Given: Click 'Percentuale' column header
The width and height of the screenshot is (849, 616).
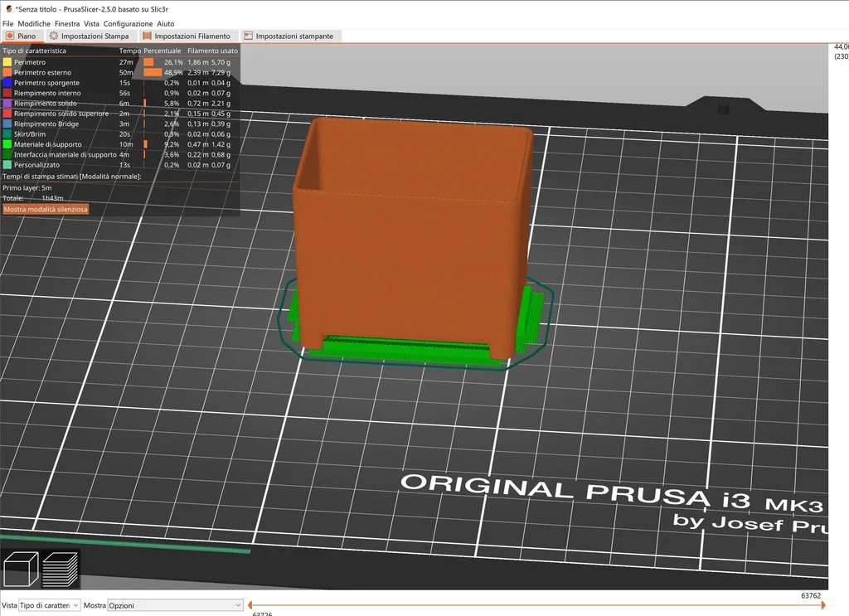Looking at the screenshot, I should (x=163, y=51).
